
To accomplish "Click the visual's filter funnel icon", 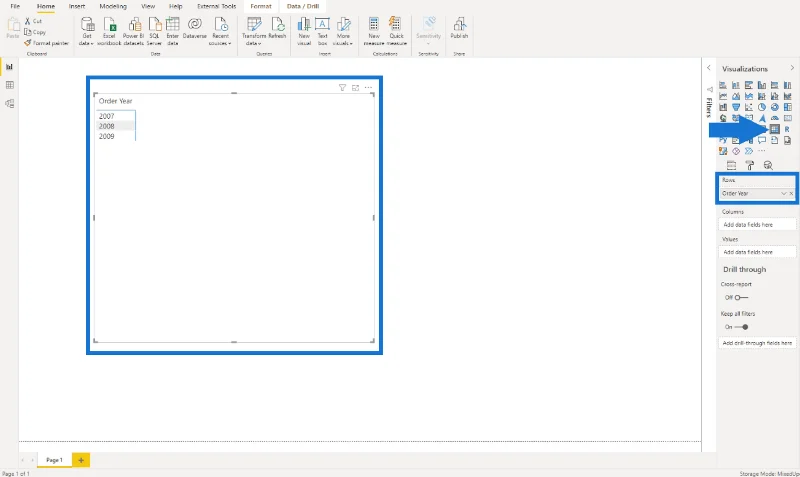I will coord(342,88).
